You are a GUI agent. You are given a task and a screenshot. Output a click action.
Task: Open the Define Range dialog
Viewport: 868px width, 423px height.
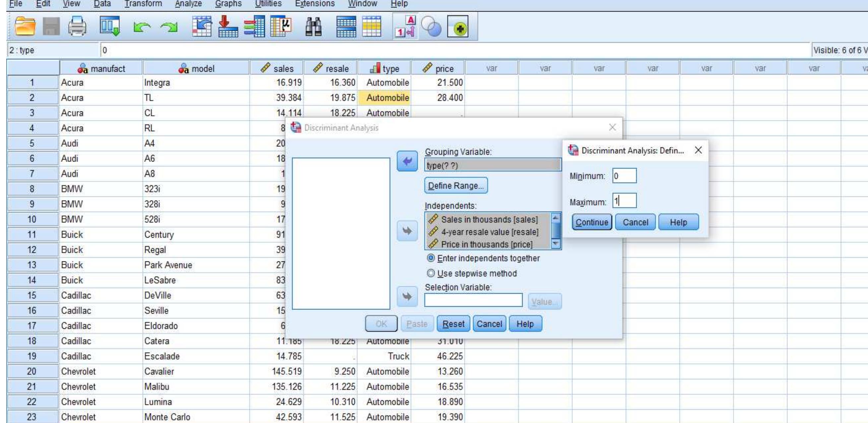click(x=456, y=185)
